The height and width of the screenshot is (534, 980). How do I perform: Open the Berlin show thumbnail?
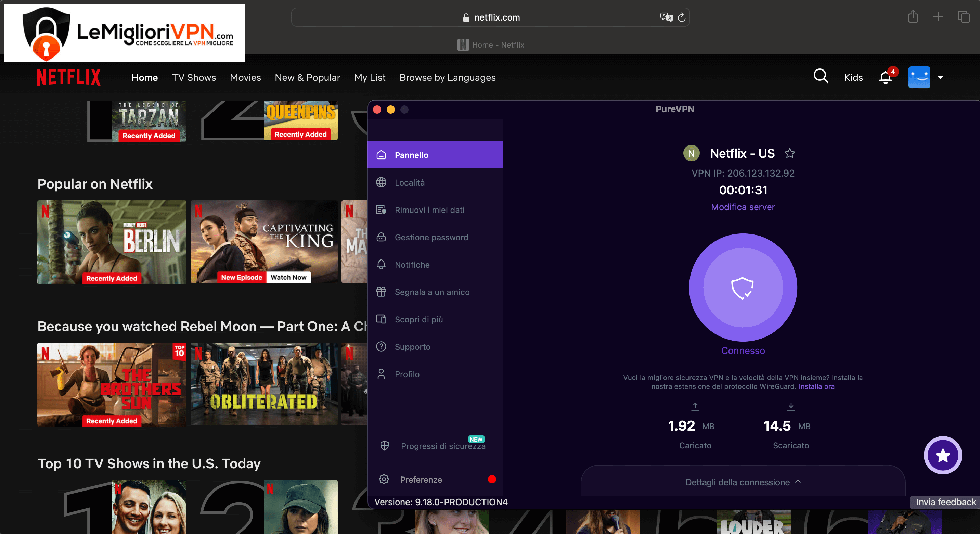112,242
